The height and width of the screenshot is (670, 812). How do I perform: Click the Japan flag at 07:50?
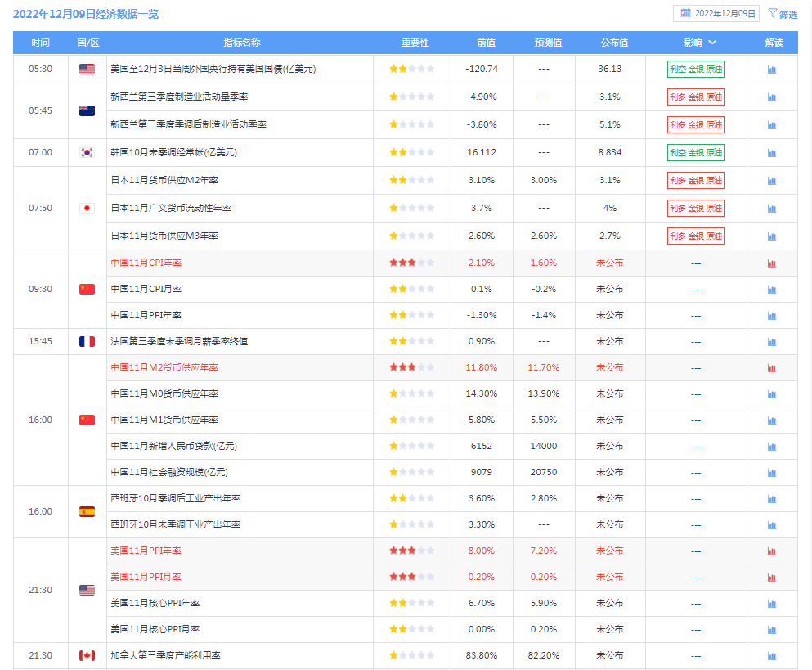(87, 208)
